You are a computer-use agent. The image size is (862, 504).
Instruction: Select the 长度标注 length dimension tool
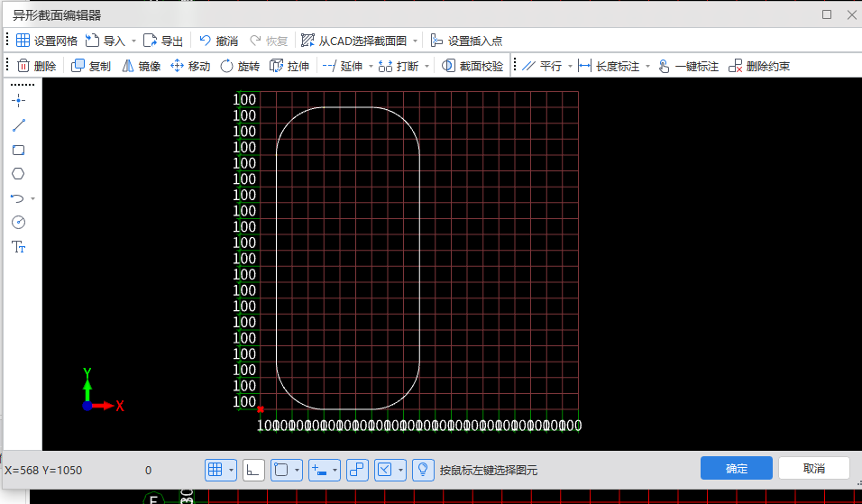click(609, 66)
